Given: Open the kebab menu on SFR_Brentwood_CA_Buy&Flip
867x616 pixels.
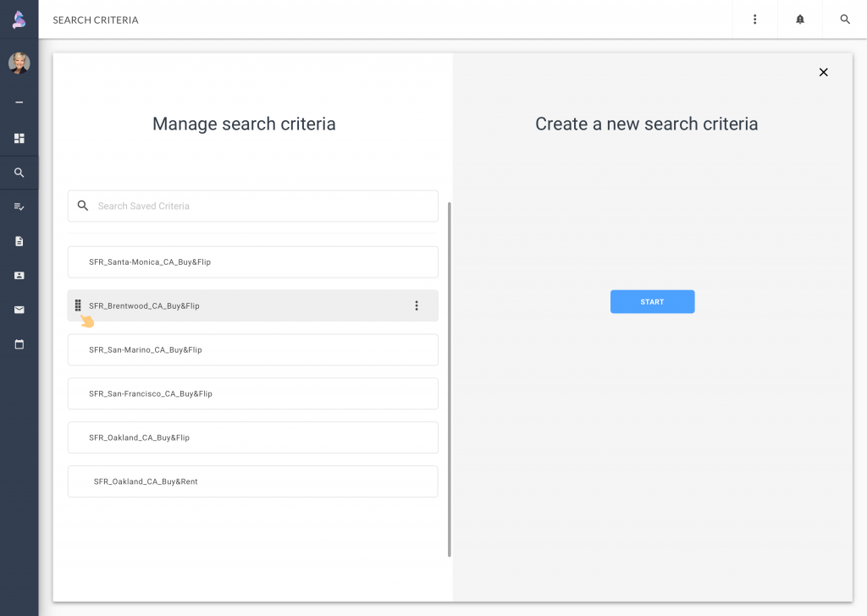Looking at the screenshot, I should pos(417,305).
